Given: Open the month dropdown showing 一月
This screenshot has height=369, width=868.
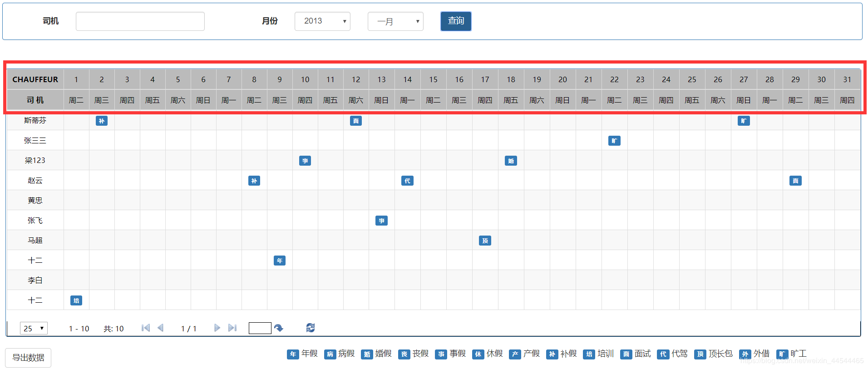Looking at the screenshot, I should pos(395,21).
